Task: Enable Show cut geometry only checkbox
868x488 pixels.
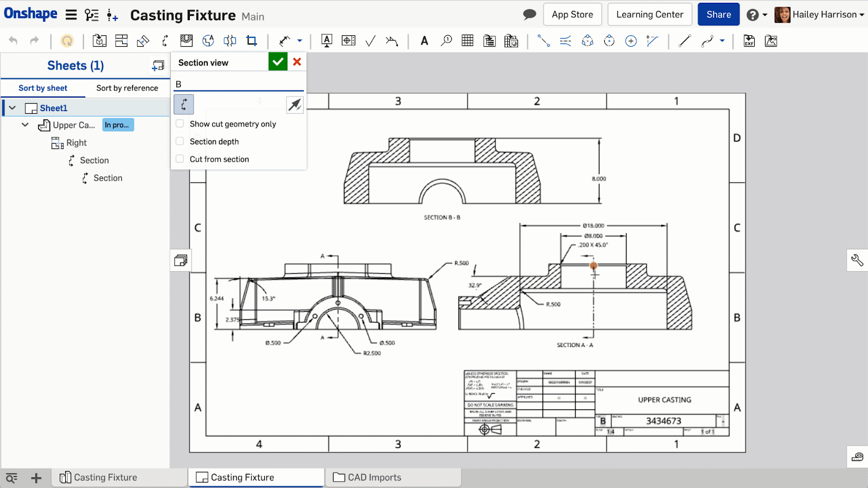Action: (x=180, y=124)
